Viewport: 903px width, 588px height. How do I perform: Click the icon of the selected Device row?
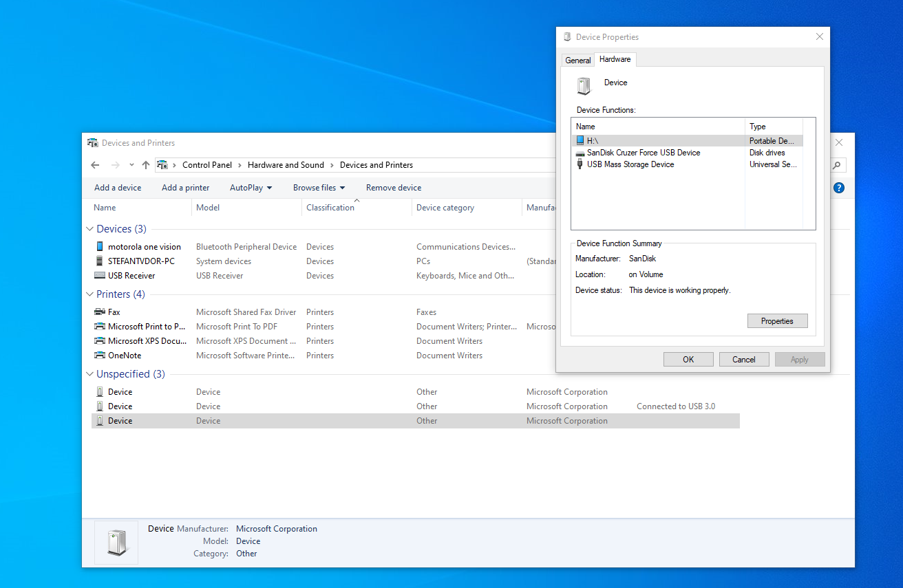click(100, 420)
